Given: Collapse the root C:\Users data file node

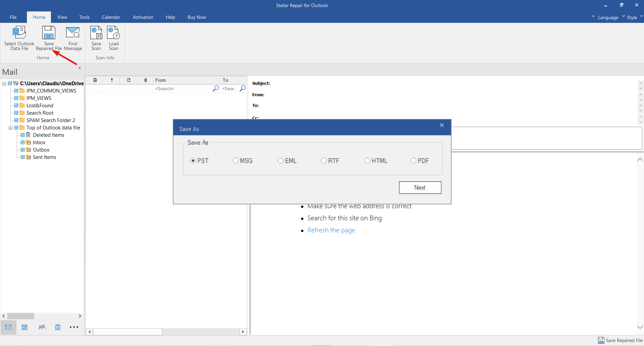Looking at the screenshot, I should tap(4, 83).
